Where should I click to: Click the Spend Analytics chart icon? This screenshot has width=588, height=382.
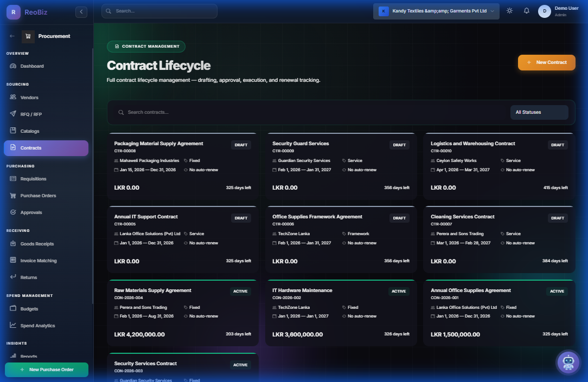12,326
